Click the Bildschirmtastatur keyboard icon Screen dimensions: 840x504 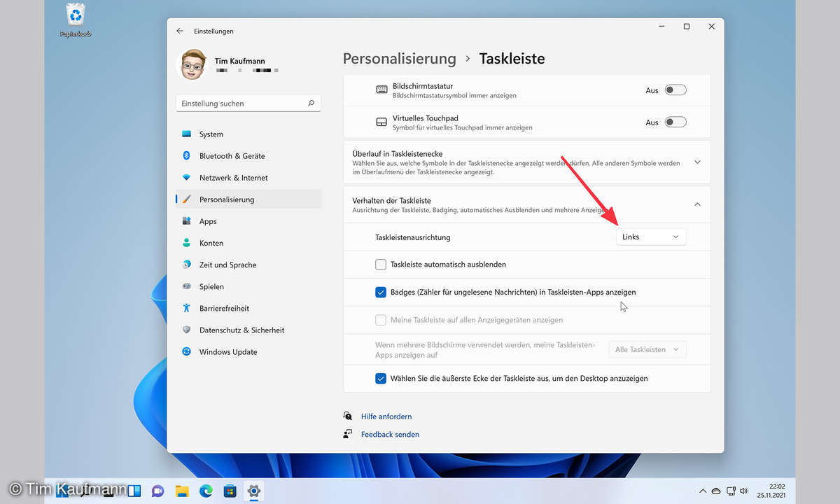381,90
